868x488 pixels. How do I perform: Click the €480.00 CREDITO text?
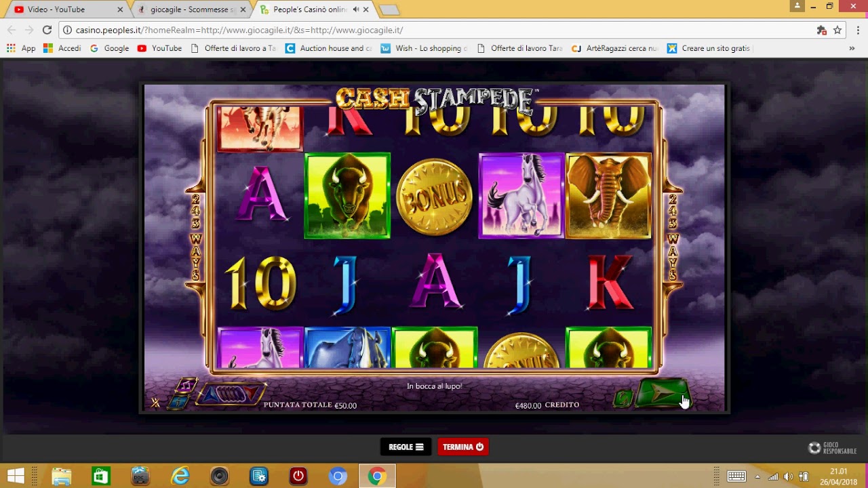[x=547, y=405]
